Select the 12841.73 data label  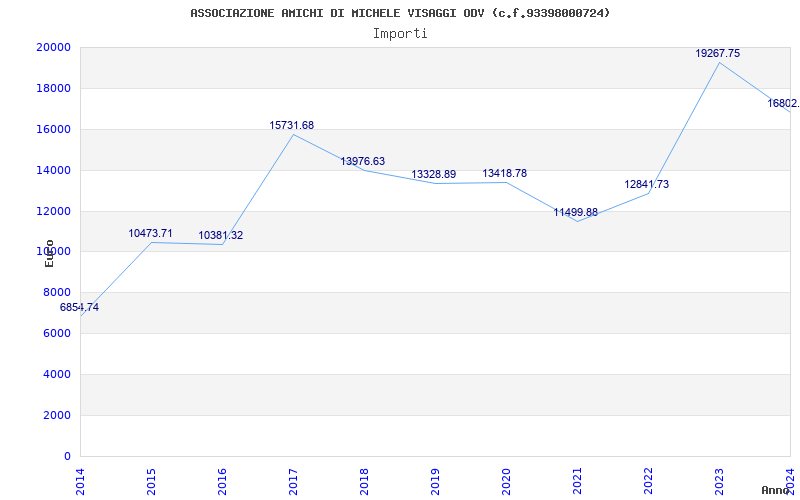click(x=646, y=185)
